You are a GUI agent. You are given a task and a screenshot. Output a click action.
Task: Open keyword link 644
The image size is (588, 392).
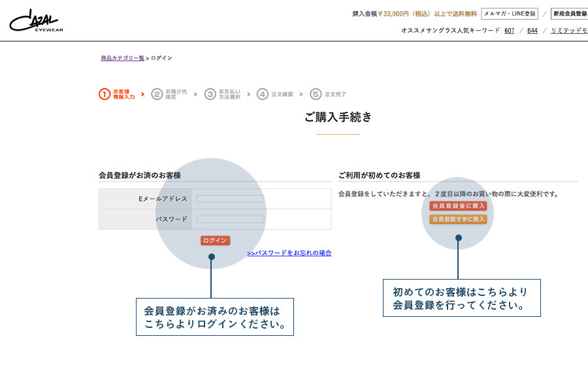coord(532,31)
